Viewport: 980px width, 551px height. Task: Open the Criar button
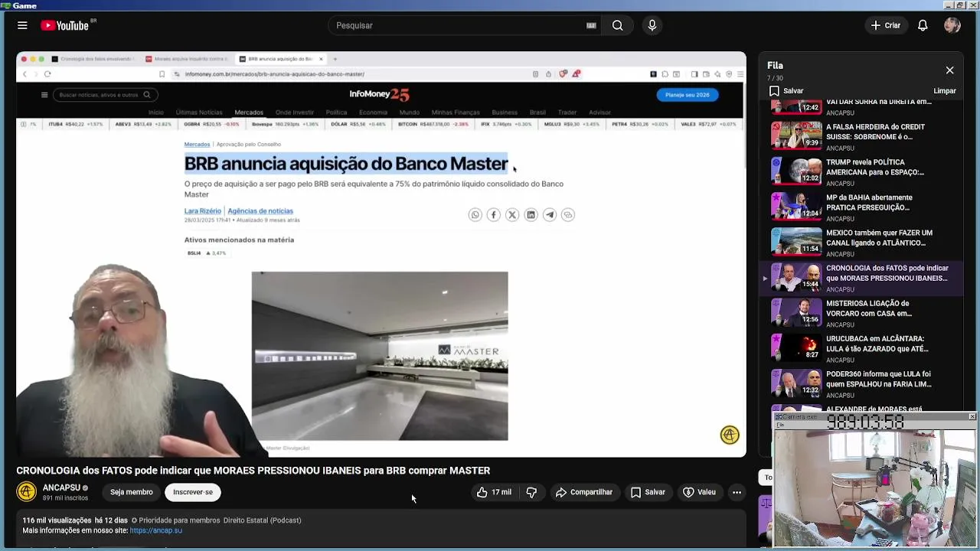[886, 25]
